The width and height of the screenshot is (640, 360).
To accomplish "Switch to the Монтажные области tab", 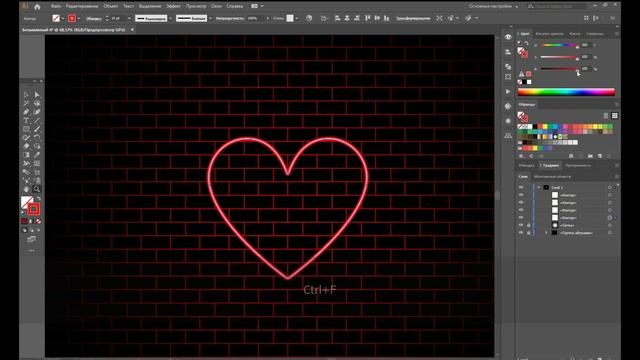I will click(552, 177).
